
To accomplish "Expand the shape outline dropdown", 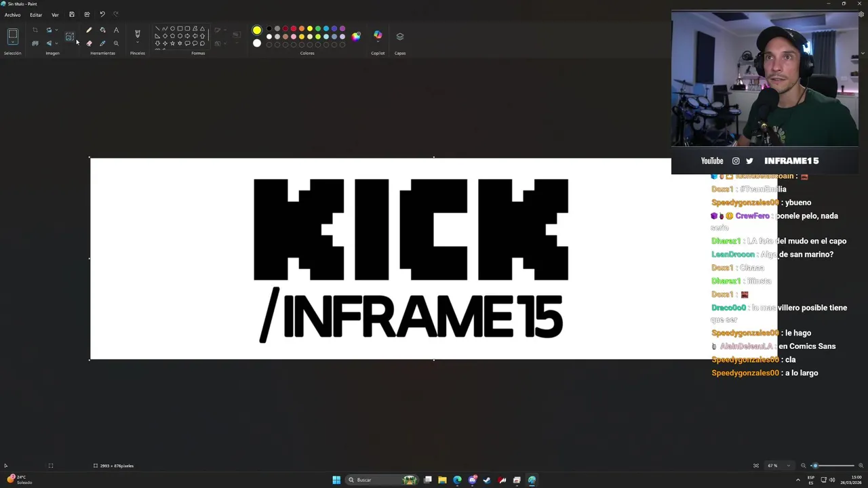I will (x=225, y=30).
